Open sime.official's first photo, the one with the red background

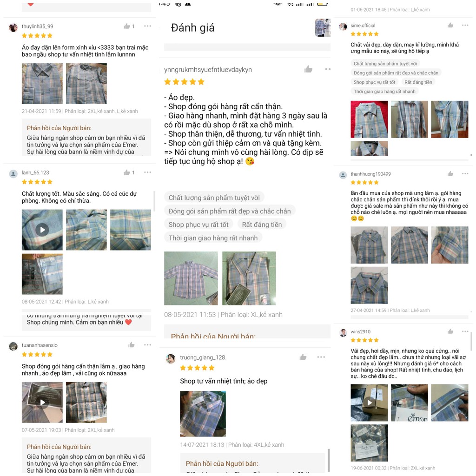tap(369, 119)
